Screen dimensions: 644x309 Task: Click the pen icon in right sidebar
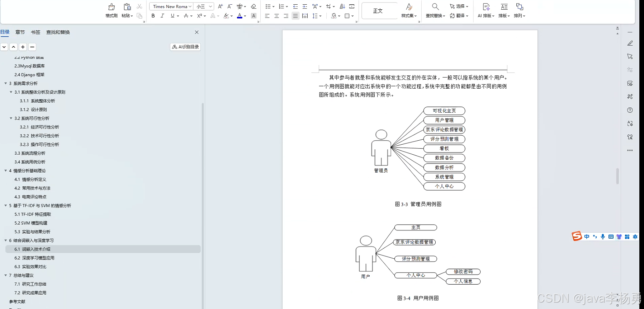coord(630,43)
